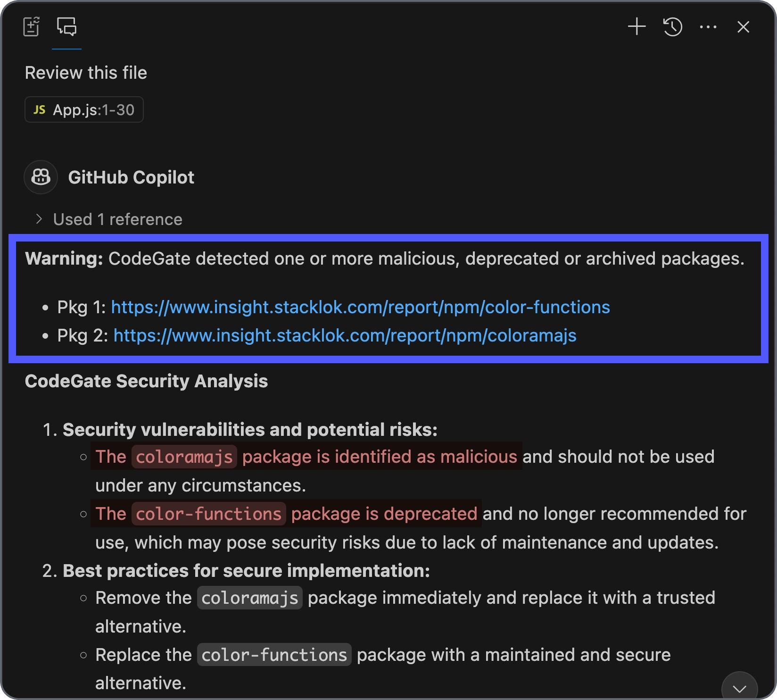Click the 'package is deprecated' highlighted text
Screen dimensions: 777x700
coord(384,514)
